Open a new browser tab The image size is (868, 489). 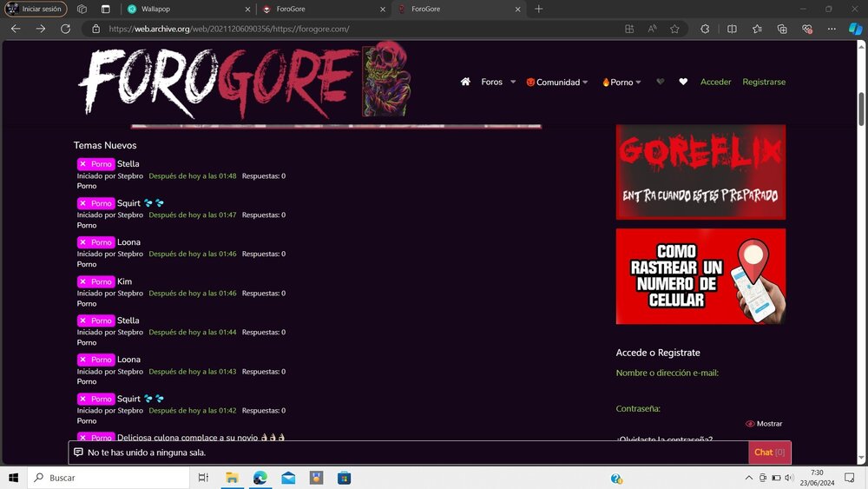click(x=539, y=9)
